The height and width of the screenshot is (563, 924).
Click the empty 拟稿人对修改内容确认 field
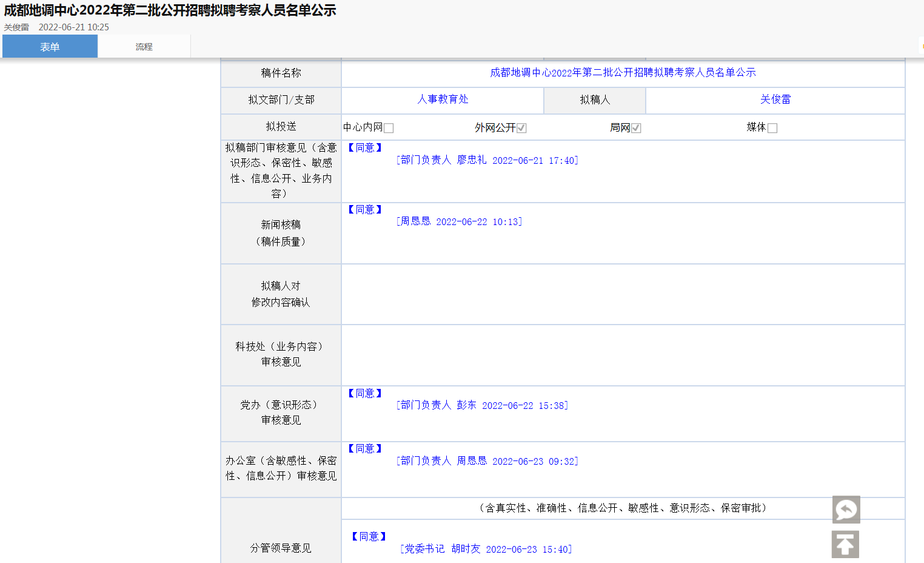(623, 294)
